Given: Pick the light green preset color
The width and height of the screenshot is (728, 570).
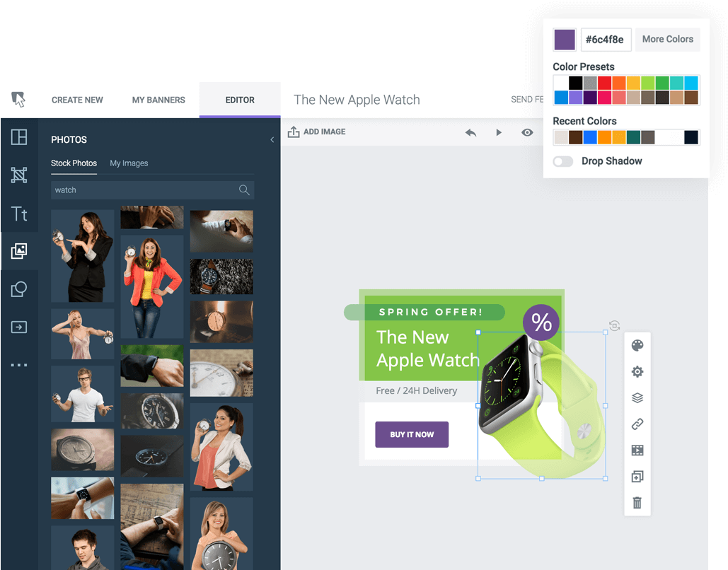Looking at the screenshot, I should [x=647, y=83].
